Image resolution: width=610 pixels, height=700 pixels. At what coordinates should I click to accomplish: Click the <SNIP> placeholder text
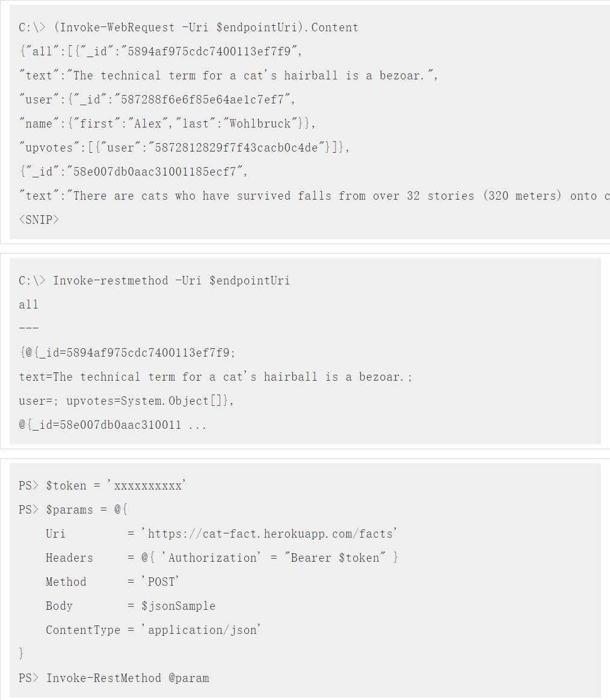[39, 220]
